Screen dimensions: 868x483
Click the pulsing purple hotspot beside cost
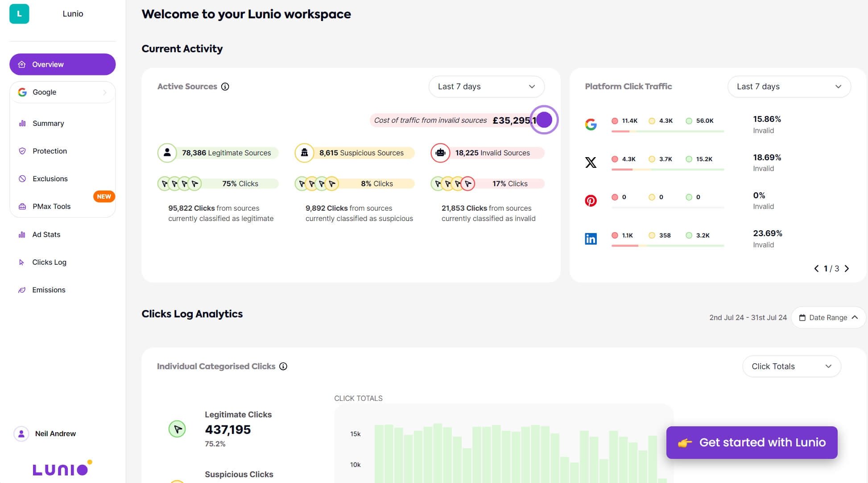(x=544, y=120)
